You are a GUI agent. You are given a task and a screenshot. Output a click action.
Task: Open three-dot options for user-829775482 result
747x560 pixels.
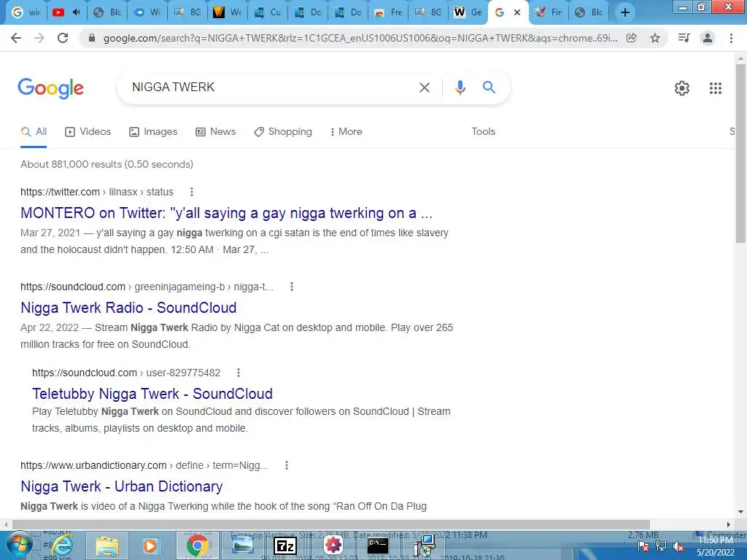(239, 373)
